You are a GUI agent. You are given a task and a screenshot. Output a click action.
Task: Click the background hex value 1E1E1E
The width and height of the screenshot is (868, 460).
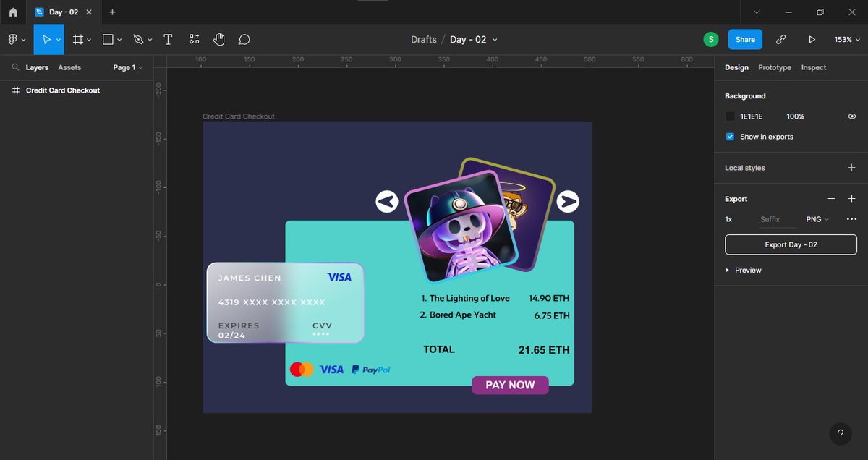click(751, 116)
